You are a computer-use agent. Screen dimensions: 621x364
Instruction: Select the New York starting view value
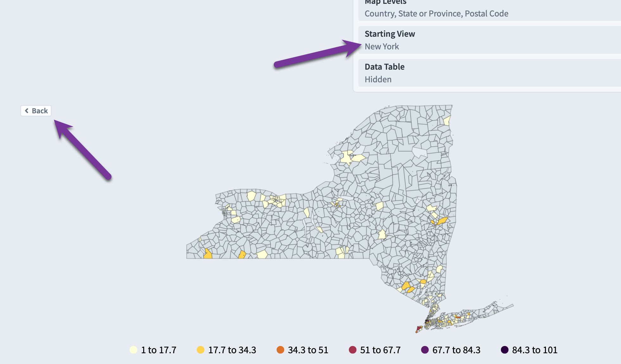tap(382, 47)
